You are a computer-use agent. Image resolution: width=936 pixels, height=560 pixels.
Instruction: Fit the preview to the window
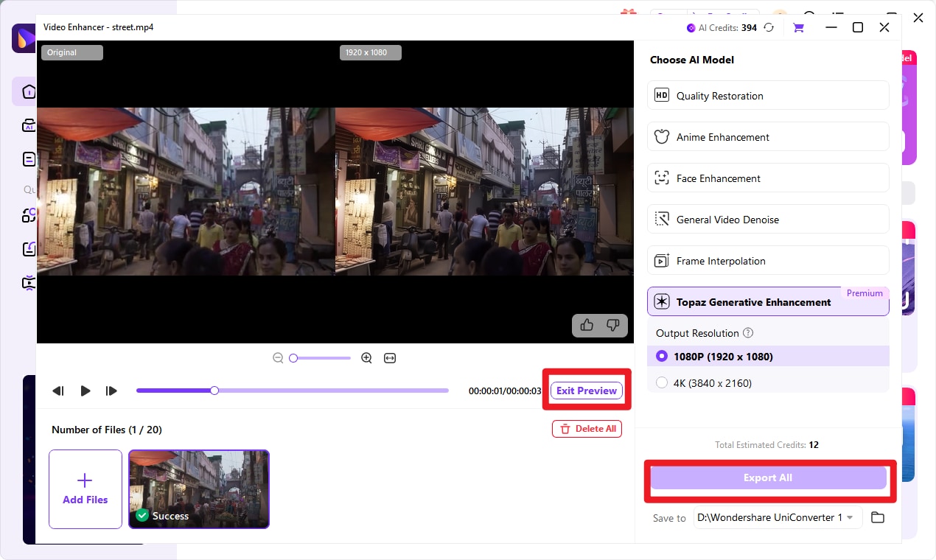390,357
